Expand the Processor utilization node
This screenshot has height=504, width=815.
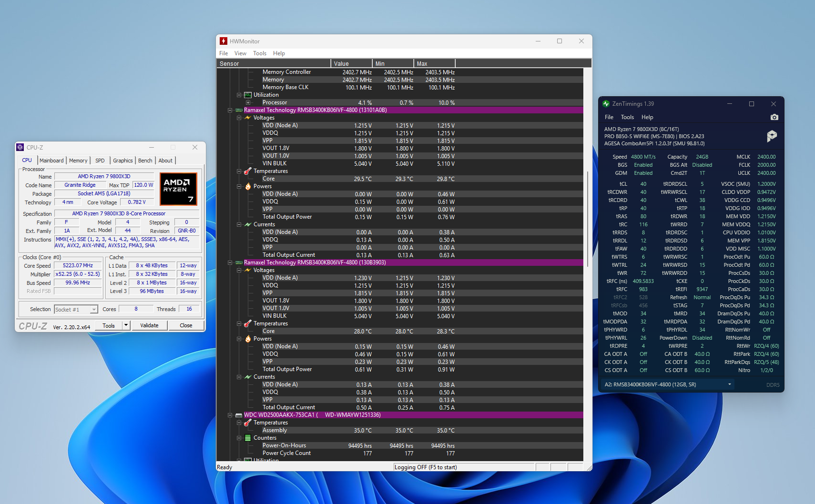tap(248, 102)
